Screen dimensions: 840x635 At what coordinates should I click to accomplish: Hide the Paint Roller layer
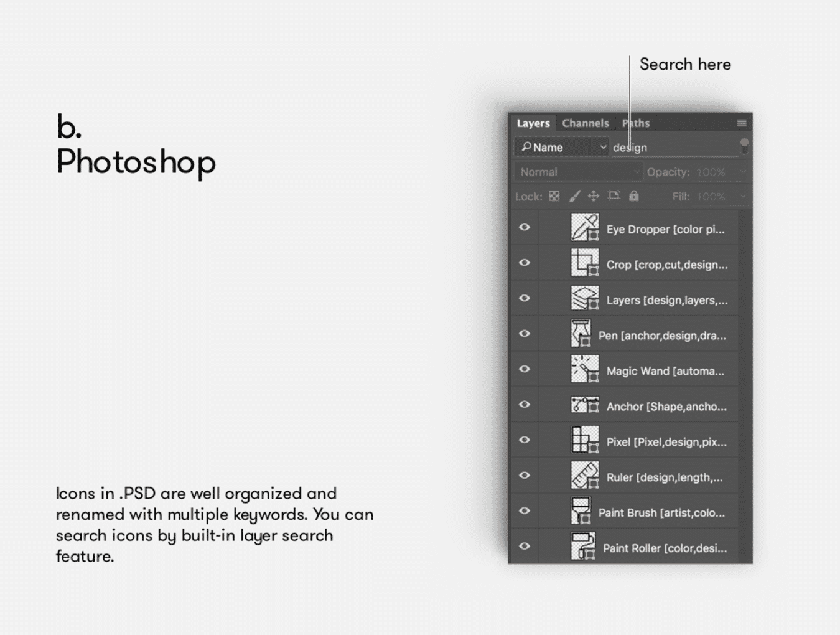pos(525,547)
